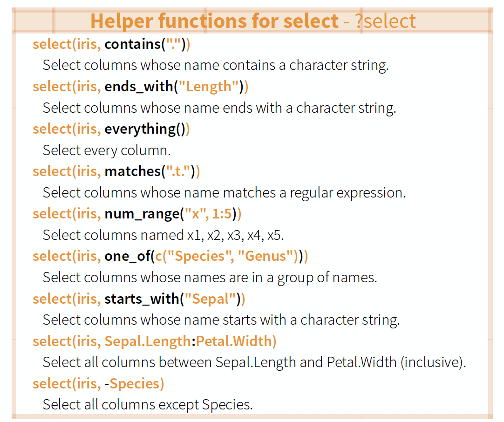504x422 pixels.
Task: Click "Select all columns except Species." text
Action: click(148, 404)
